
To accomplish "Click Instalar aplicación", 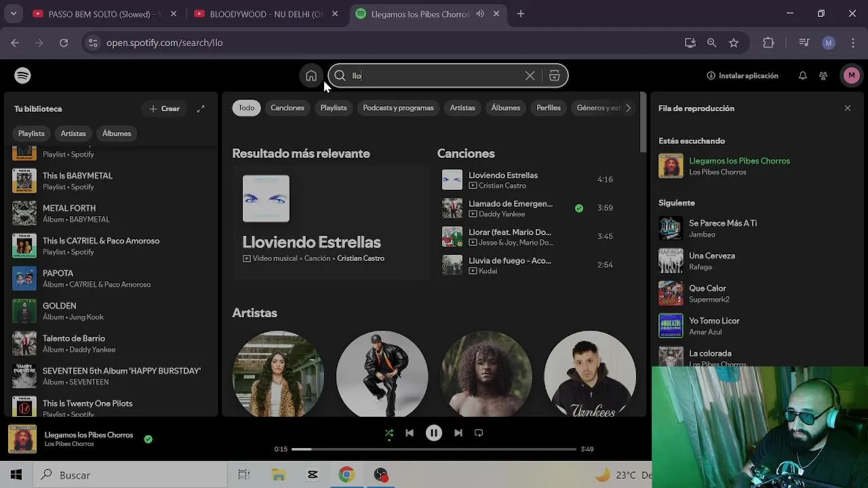I will pos(743,76).
